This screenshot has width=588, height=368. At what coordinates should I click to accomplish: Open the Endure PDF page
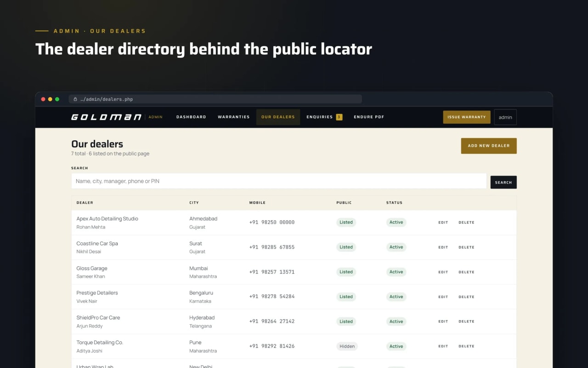(x=369, y=117)
